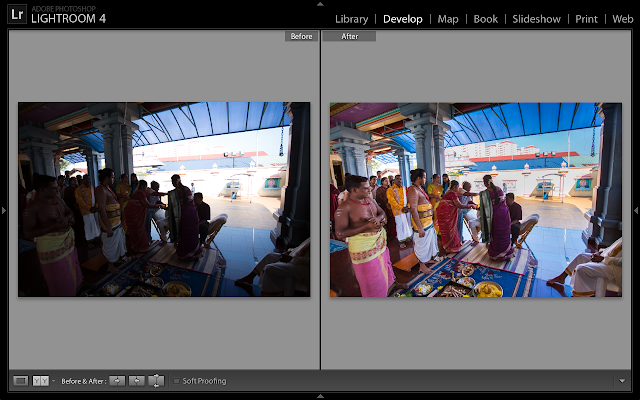Open the Before/After view mode dropdown arrow
The width and height of the screenshot is (640, 400).
53,381
